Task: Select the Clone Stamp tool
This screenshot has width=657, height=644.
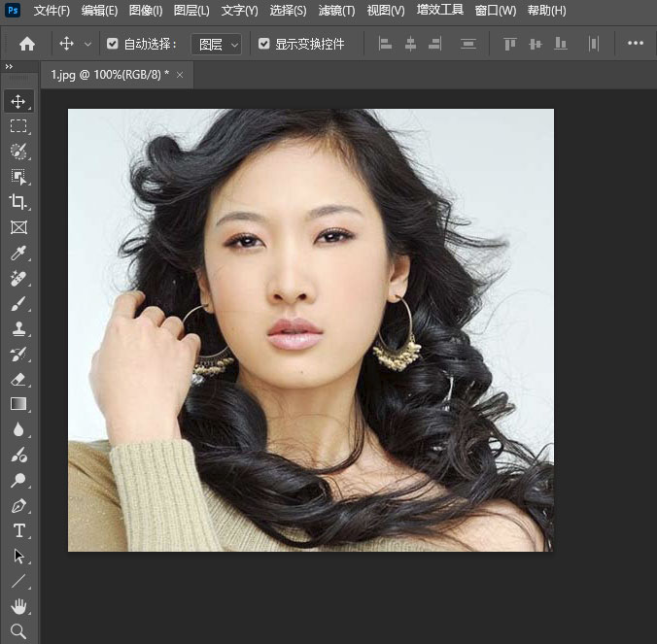Action: click(18, 328)
